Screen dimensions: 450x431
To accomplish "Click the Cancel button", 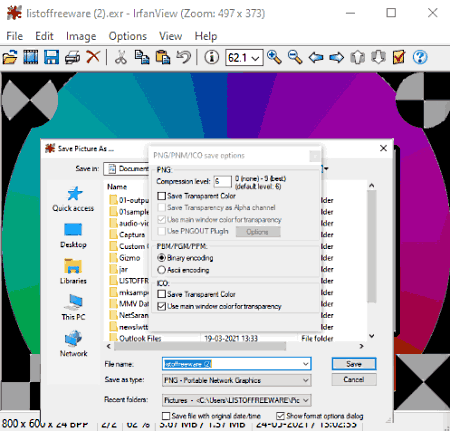I will (354, 379).
